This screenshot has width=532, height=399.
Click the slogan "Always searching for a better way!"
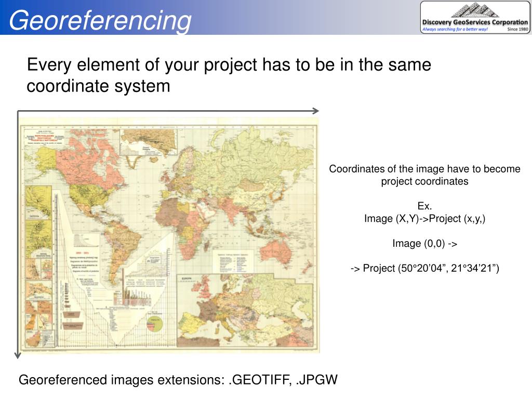point(455,29)
